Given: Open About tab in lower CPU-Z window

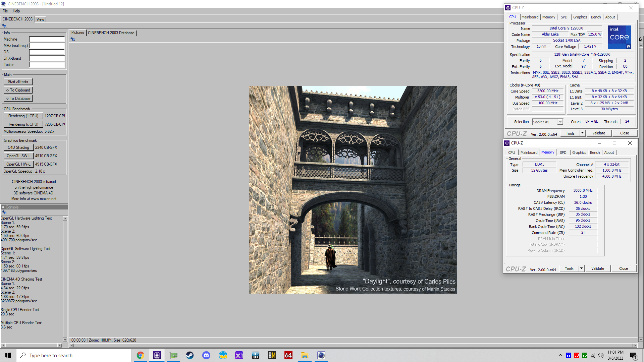Looking at the screenshot, I should click(609, 153).
